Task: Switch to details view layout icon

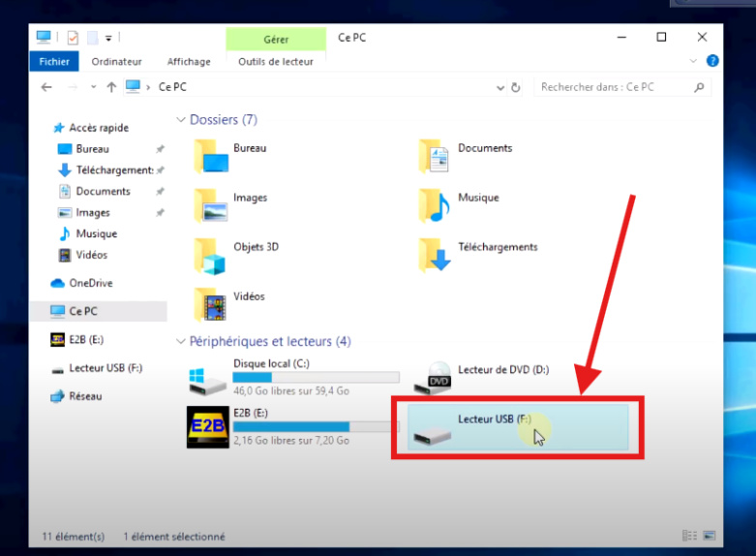Action: 689,536
